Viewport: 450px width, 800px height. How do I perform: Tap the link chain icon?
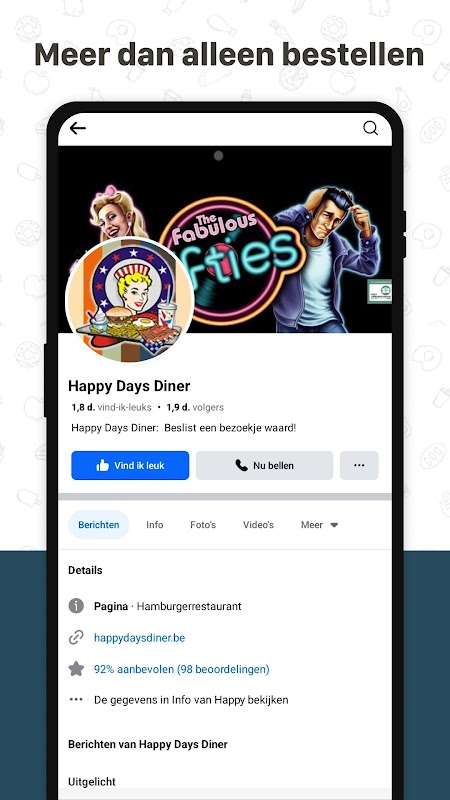pyautogui.click(x=76, y=638)
